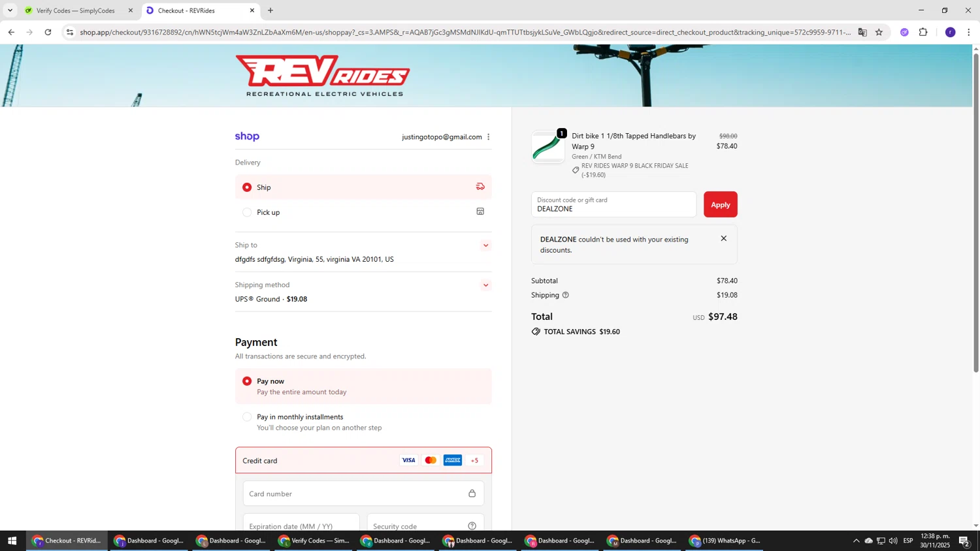Select the Ship delivery radio option

[x=247, y=187]
